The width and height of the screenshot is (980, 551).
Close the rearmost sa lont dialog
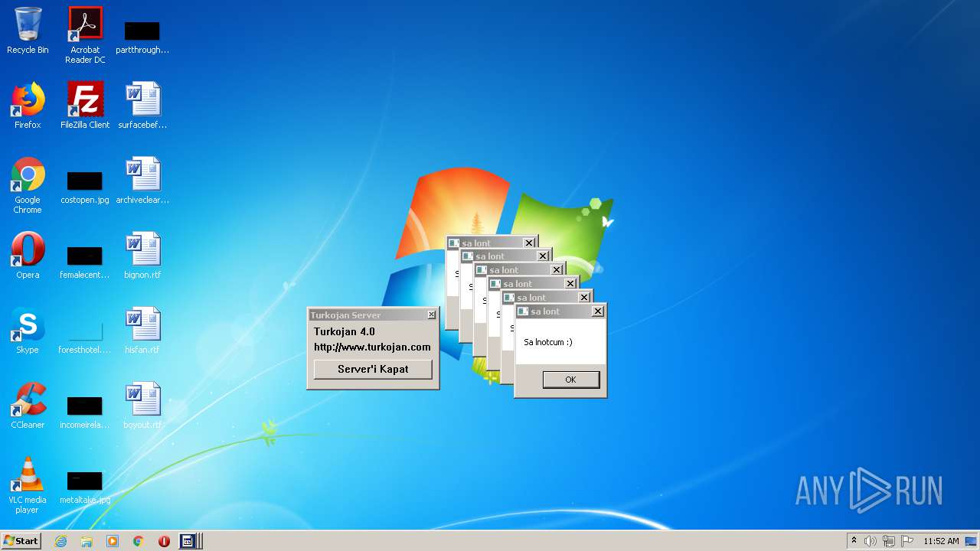(528, 243)
